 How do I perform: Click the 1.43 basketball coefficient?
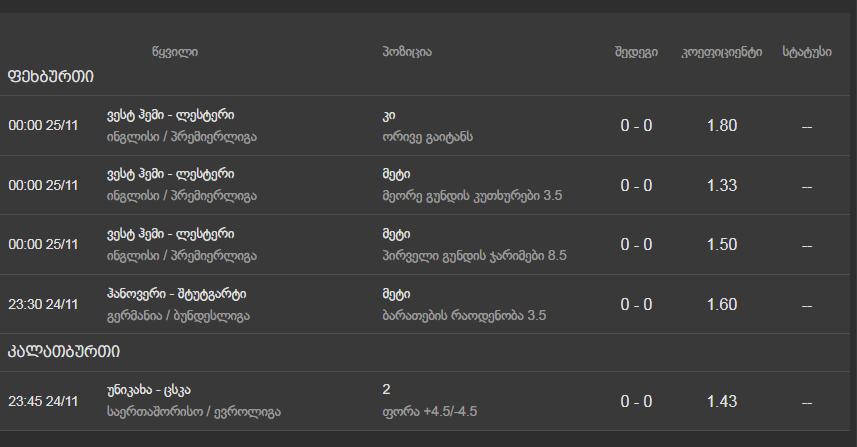click(721, 401)
